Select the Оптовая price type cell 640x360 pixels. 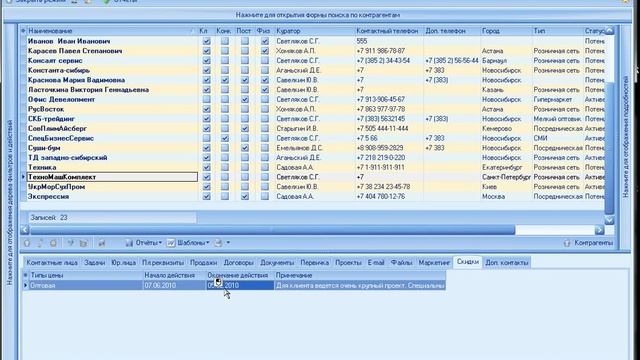(x=86, y=285)
